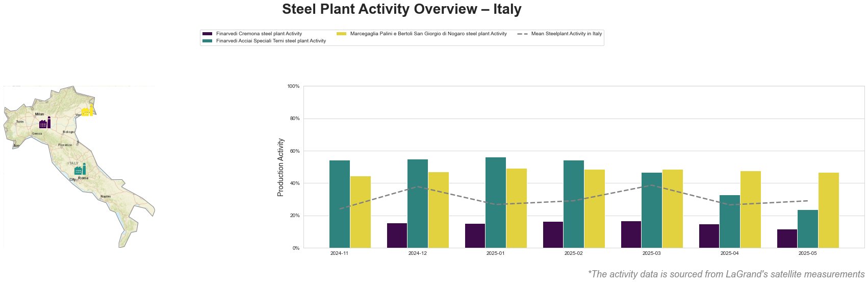Click the Genoa city label on the map
The width and height of the screenshot is (868, 283).
pyautogui.click(x=37, y=134)
